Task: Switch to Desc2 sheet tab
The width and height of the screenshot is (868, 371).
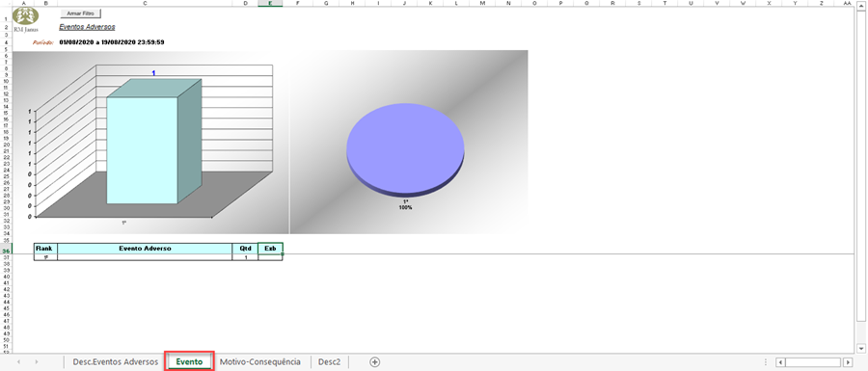Action: 330,361
